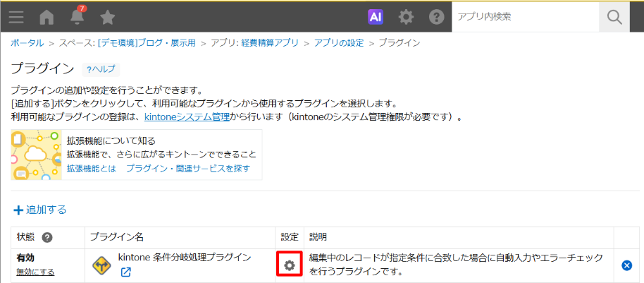Open the kintoneシステム管理 link

click(x=187, y=116)
